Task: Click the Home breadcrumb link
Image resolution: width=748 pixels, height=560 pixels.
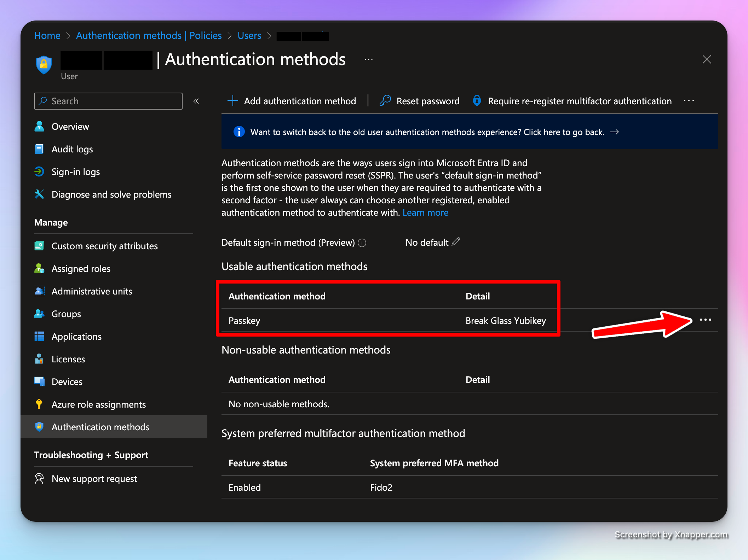Action: (47, 36)
